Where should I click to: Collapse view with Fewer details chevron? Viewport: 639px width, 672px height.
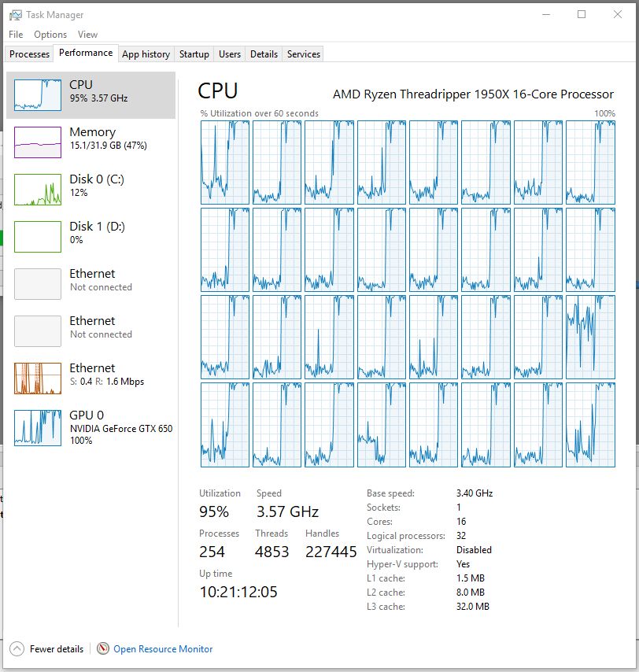(17, 649)
